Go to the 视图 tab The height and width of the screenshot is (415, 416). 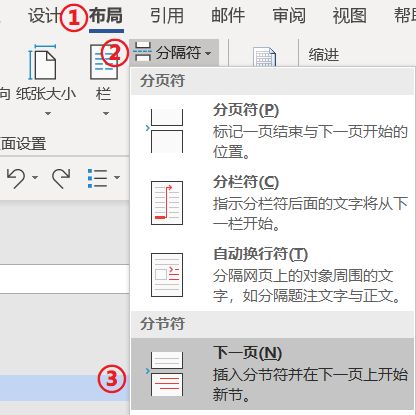[x=350, y=16]
